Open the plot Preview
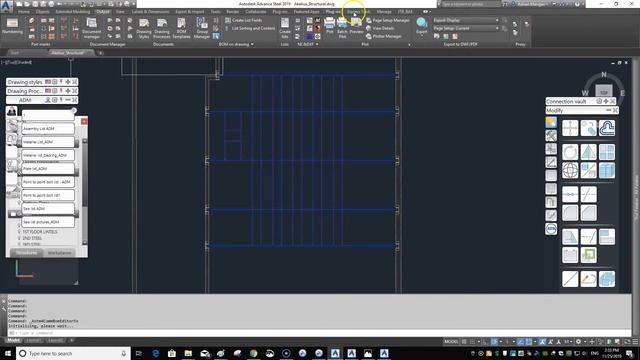The width and height of the screenshot is (640, 360). (x=356, y=26)
